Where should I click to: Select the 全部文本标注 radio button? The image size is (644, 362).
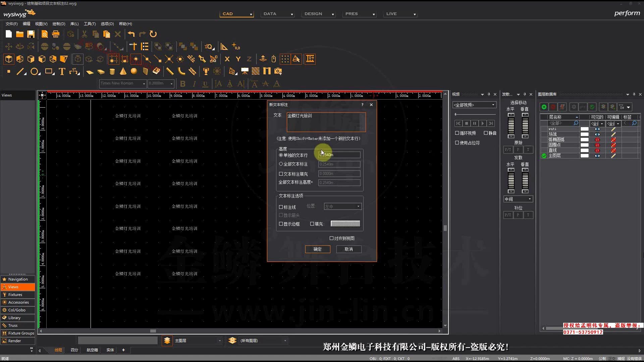(x=281, y=164)
